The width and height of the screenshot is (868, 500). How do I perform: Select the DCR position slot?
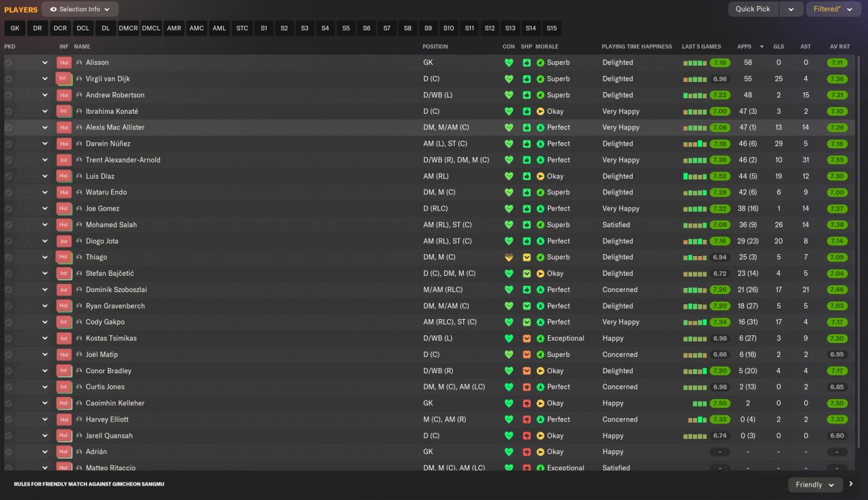(x=60, y=28)
